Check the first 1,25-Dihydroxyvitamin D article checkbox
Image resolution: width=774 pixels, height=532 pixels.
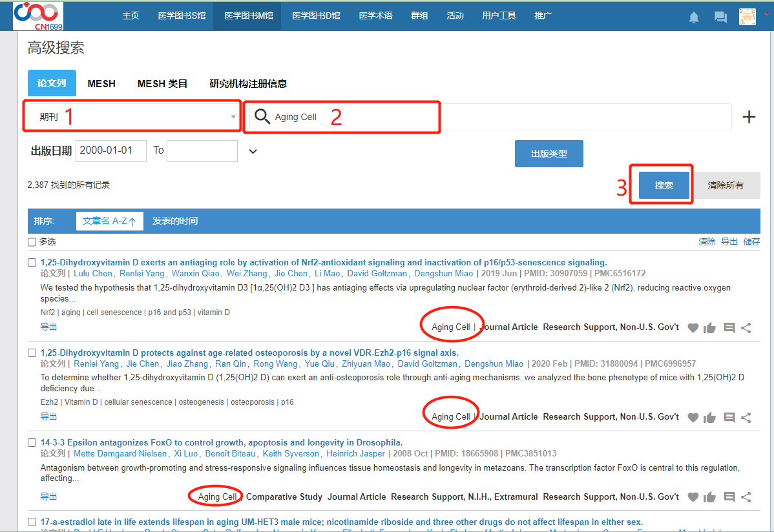[x=32, y=263]
